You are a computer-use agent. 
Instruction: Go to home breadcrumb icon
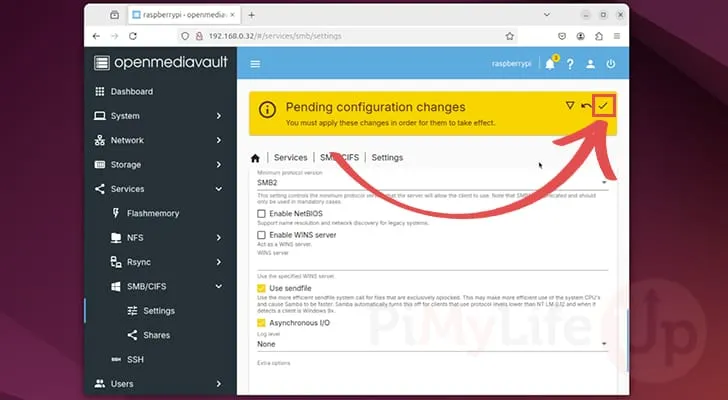(255, 158)
